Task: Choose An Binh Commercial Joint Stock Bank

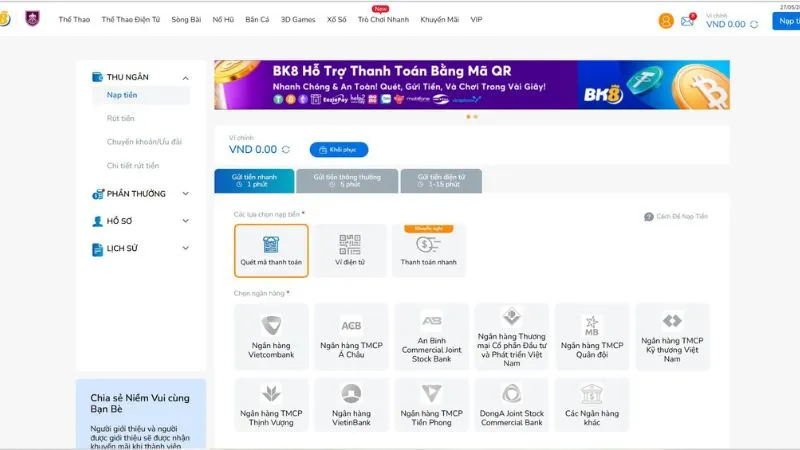Action: point(432,336)
